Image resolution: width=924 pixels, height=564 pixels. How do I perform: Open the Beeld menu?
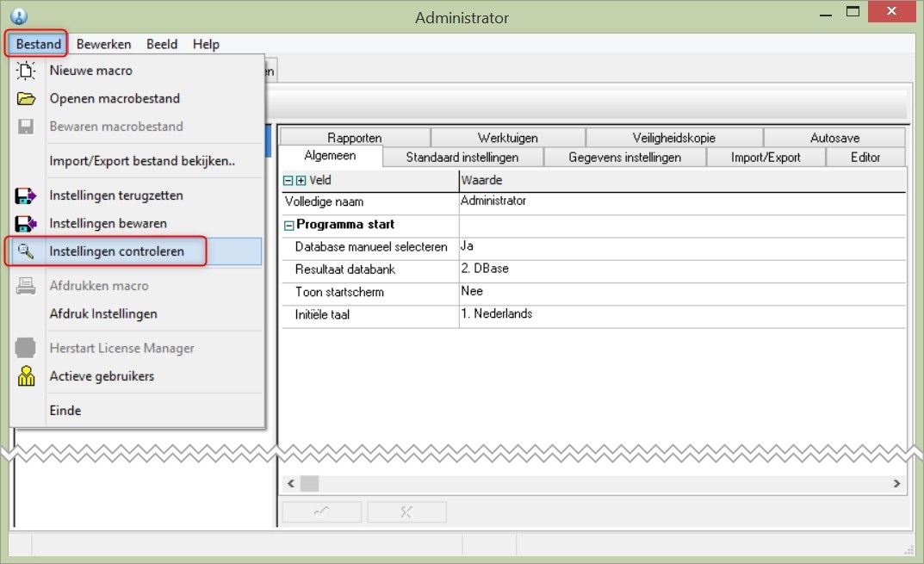click(x=162, y=44)
